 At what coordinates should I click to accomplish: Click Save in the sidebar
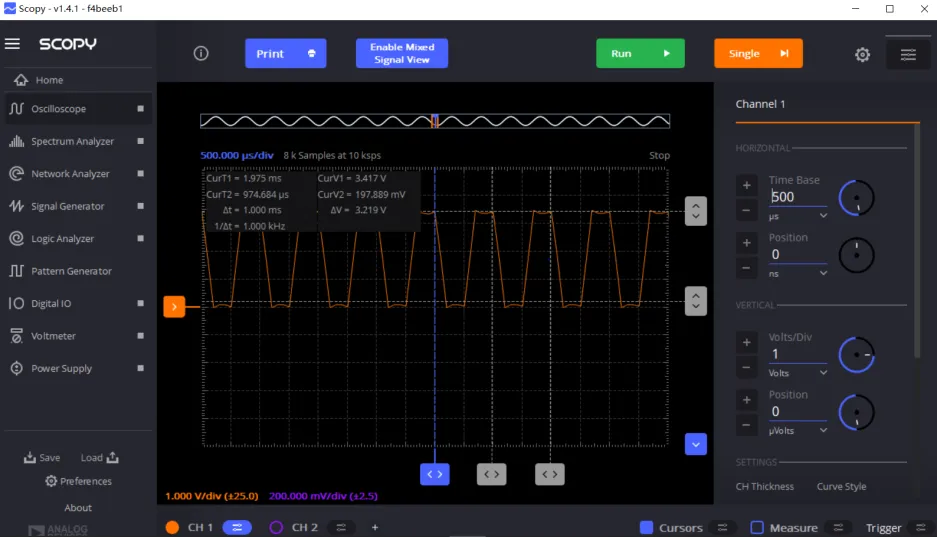[42, 458]
